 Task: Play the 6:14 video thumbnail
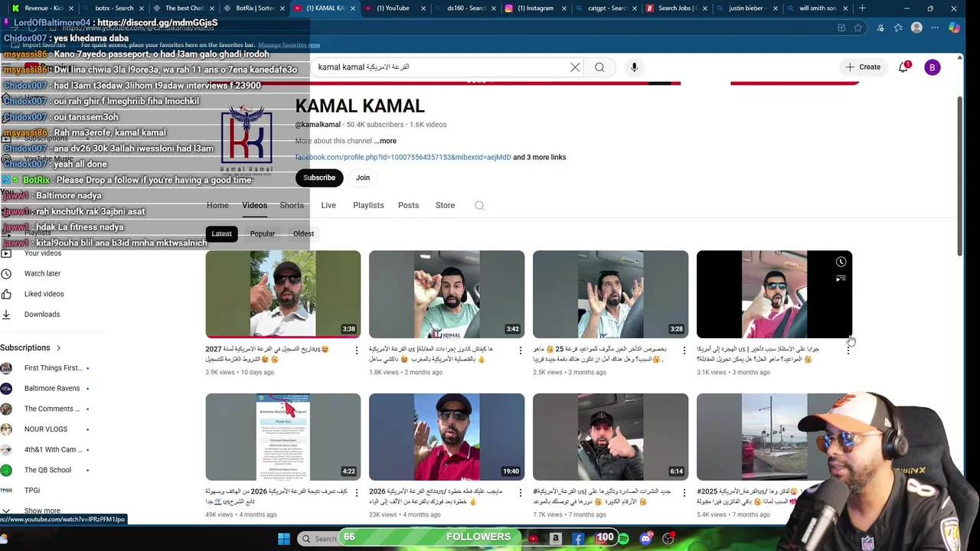pyautogui.click(x=610, y=437)
